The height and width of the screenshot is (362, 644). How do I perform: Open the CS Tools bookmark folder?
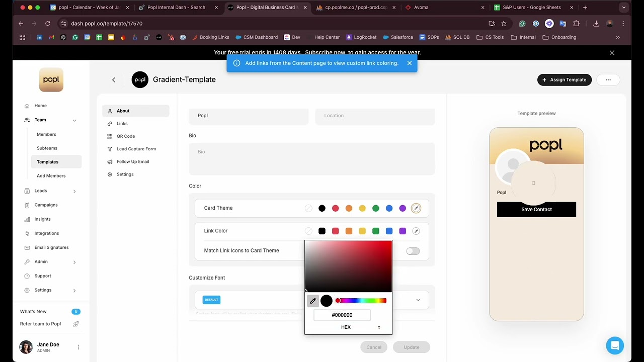(x=490, y=37)
